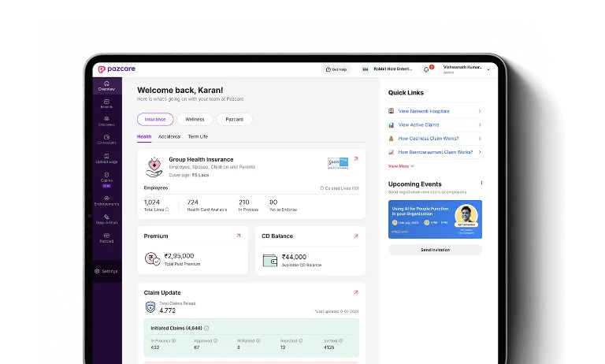Click ₹2,95,000 Total Paid Premium
This screenshot has height=364, width=605.
(179, 256)
